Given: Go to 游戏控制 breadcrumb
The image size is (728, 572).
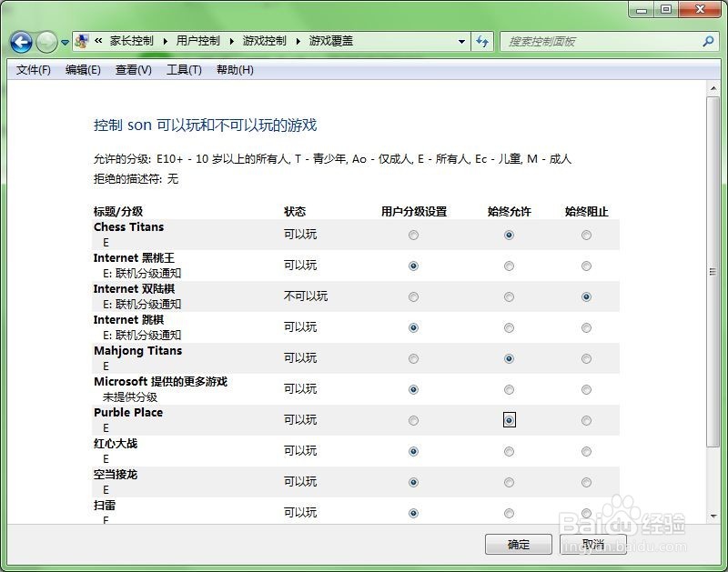Looking at the screenshot, I should (x=264, y=41).
